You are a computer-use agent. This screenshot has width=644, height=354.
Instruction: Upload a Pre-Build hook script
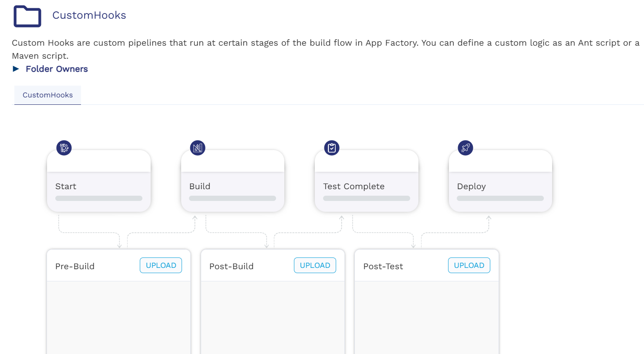click(161, 265)
